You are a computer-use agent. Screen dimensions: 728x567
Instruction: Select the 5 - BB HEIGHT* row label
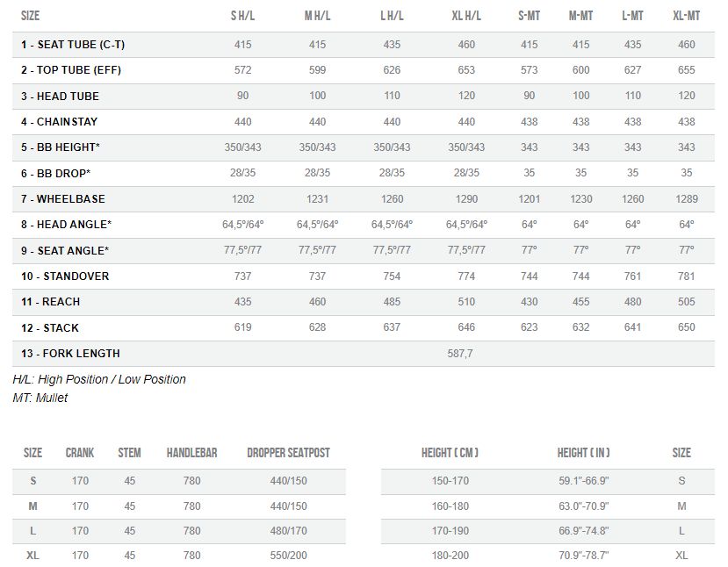(61, 147)
